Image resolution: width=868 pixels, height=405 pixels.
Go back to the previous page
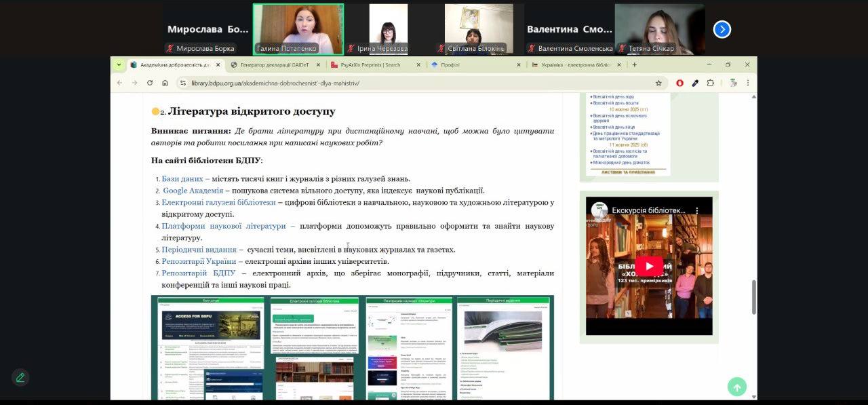120,83
